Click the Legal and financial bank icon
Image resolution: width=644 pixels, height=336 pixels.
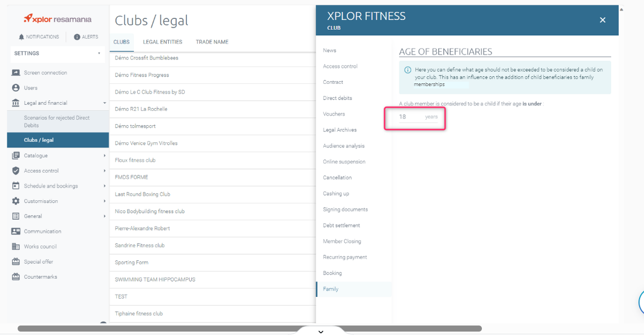tap(15, 103)
